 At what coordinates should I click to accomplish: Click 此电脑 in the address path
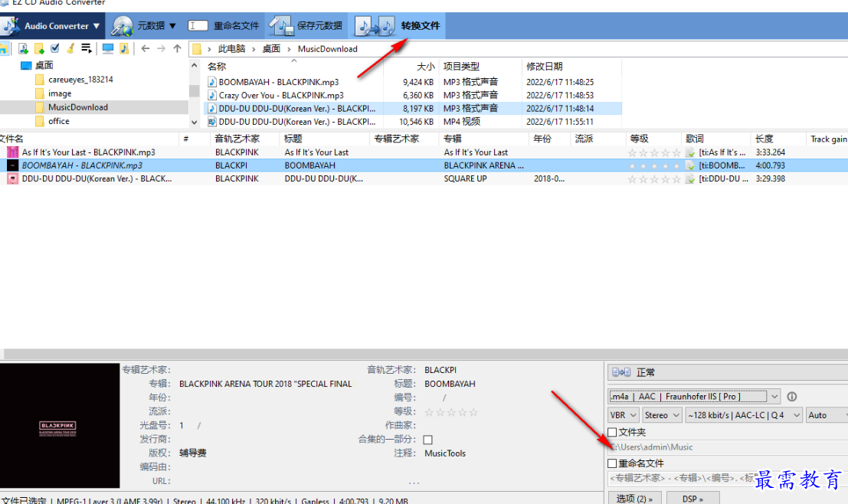(x=231, y=49)
